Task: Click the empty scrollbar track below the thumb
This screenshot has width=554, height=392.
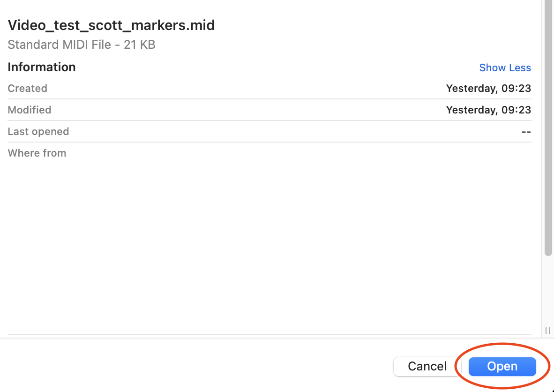Action: coord(548,291)
